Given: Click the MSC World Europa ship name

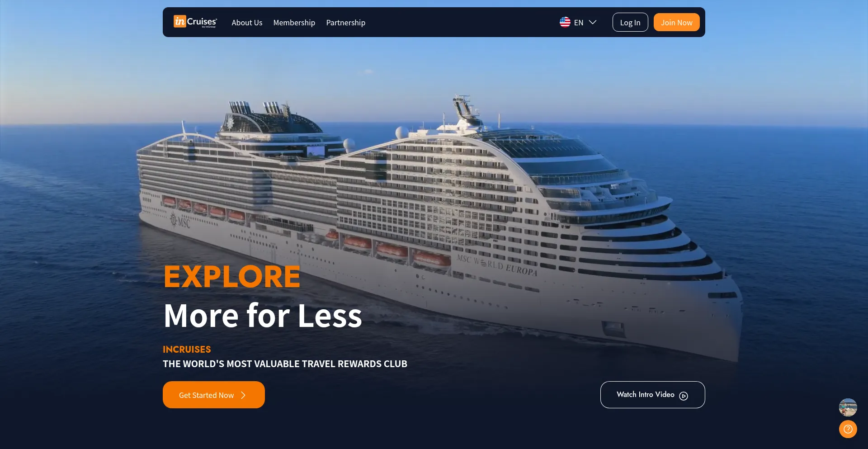Looking at the screenshot, I should [497, 265].
